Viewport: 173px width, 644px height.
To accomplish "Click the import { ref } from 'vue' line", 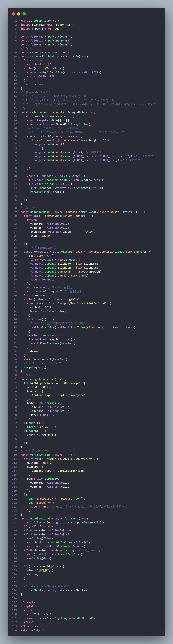I will [42, 29].
